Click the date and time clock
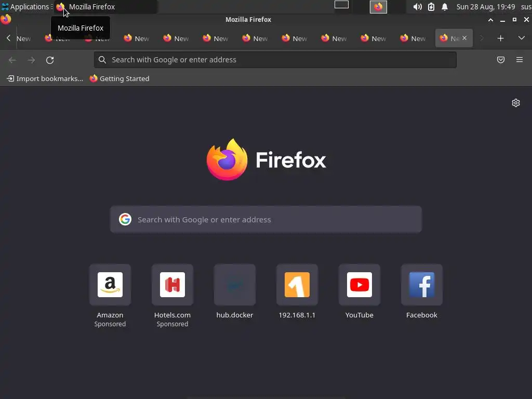The width and height of the screenshot is (532, 399). point(486,7)
